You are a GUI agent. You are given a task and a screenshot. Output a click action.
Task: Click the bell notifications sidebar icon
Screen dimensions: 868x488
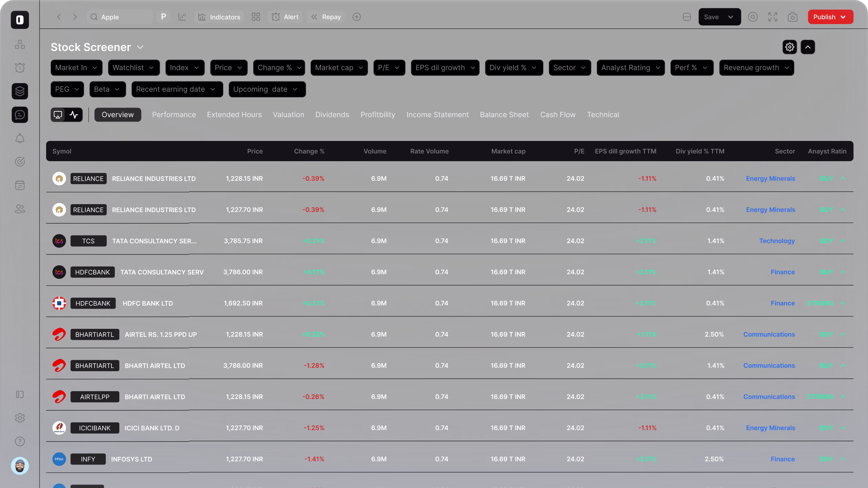[x=20, y=138]
